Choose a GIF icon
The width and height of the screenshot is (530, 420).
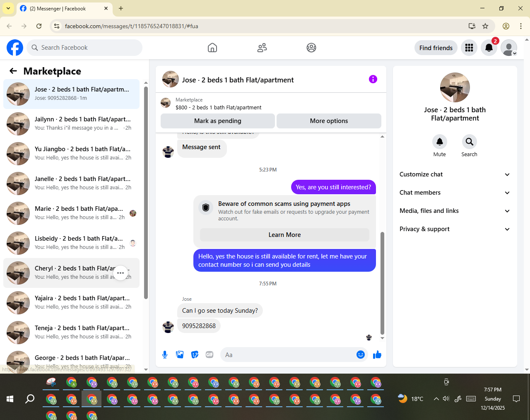(210, 355)
